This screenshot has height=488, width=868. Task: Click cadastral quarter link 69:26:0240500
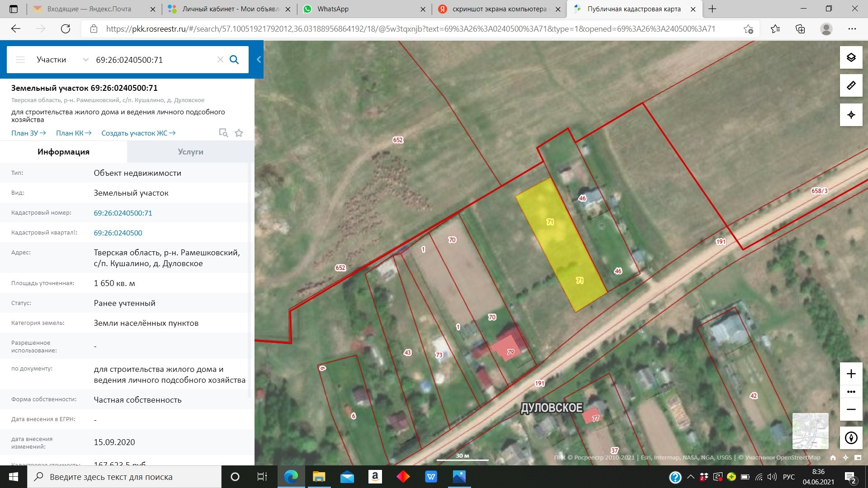[118, 233]
